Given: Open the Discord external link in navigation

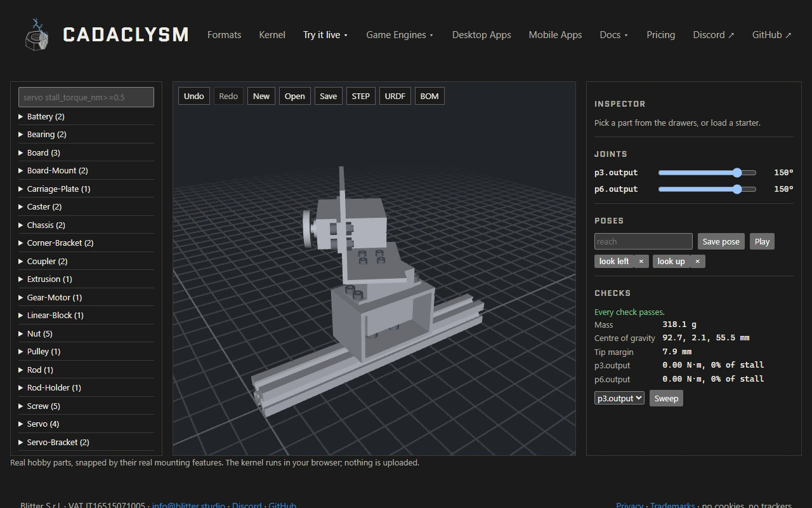Looking at the screenshot, I should click(x=714, y=35).
